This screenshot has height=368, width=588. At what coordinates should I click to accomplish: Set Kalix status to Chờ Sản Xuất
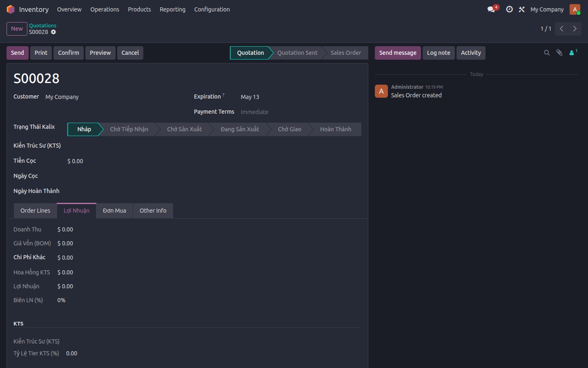click(x=185, y=129)
